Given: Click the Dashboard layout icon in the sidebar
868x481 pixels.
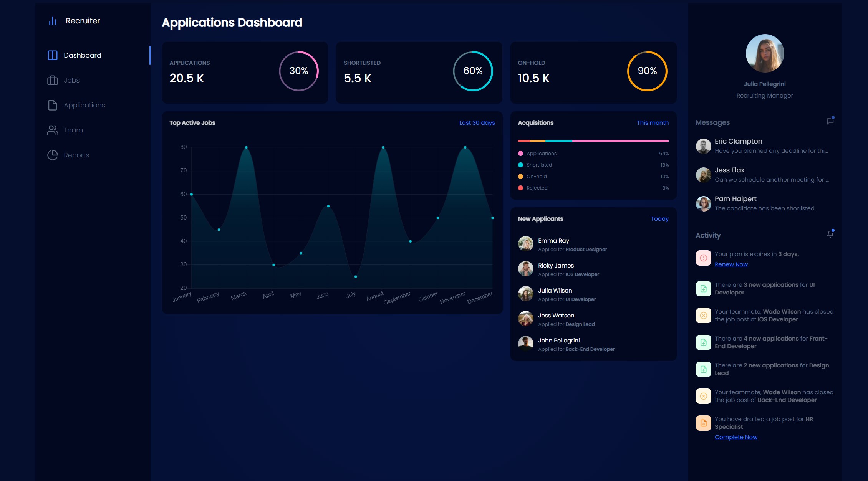Looking at the screenshot, I should (x=53, y=55).
